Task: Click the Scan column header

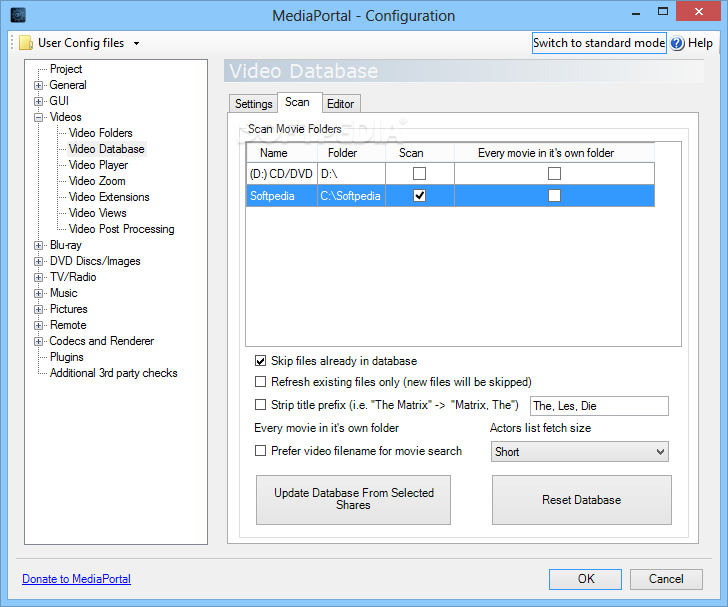Action: pyautogui.click(x=420, y=153)
